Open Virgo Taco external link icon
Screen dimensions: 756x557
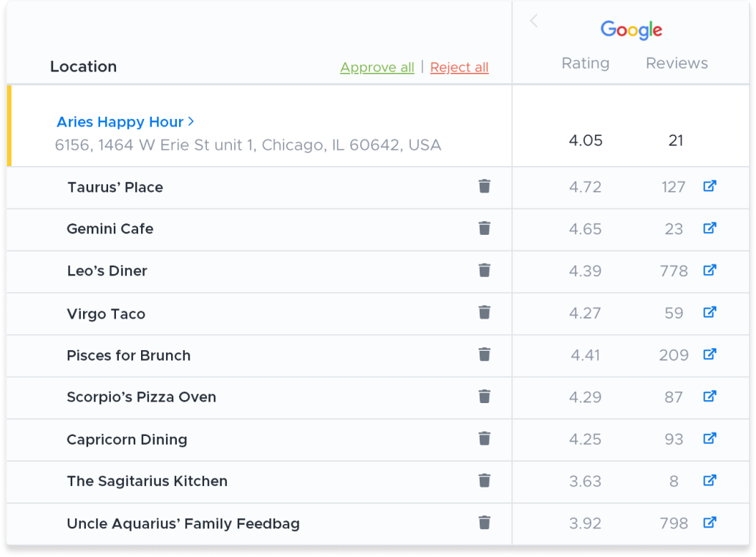click(709, 312)
